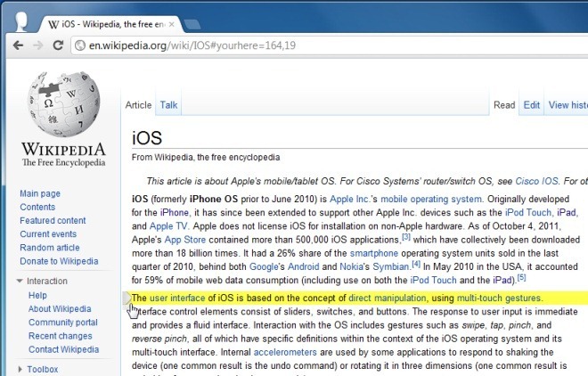This screenshot has width=588, height=376.
Task: Follow the mobile operating system link
Action: pyautogui.click(x=431, y=199)
